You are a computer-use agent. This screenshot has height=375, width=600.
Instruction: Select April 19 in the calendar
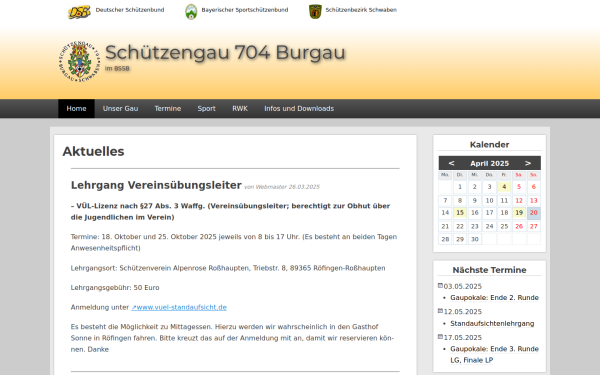click(519, 213)
